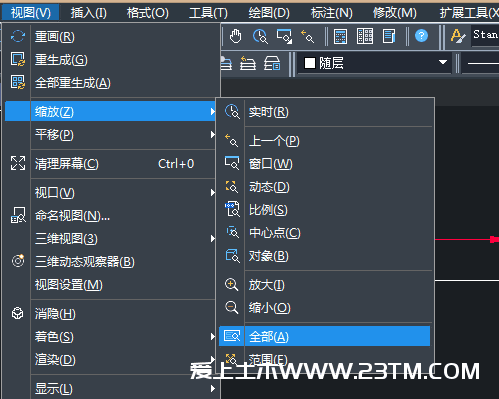The width and height of the screenshot is (499, 399).
Task: Expand the 缩放(Z) submenu
Action: point(111,111)
